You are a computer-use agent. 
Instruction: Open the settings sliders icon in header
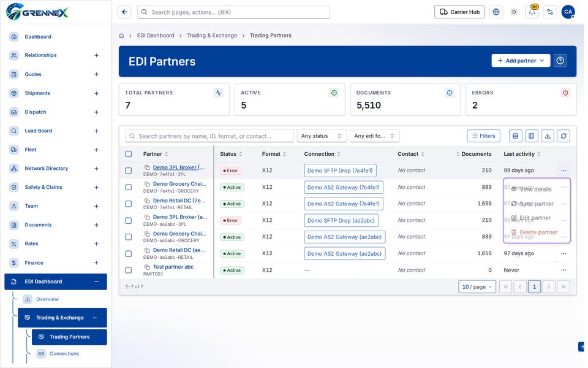550,12
